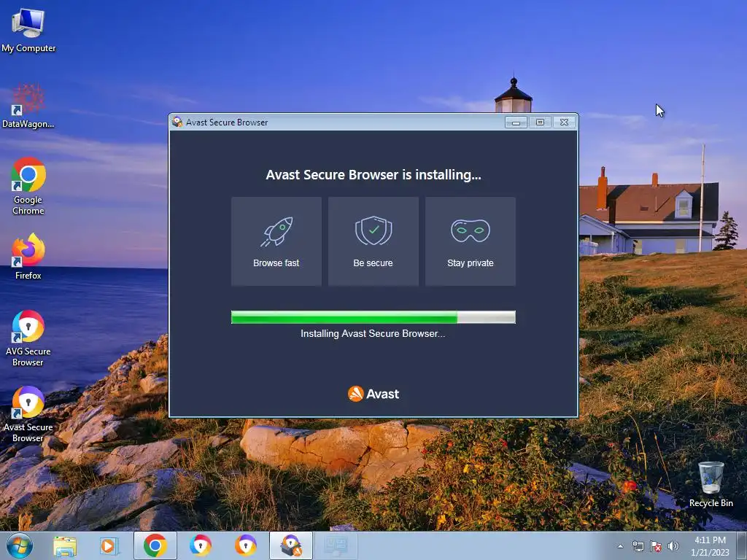The height and width of the screenshot is (560, 747).
Task: Maximize the Avast Secure Browser installer window
Action: [x=540, y=122]
